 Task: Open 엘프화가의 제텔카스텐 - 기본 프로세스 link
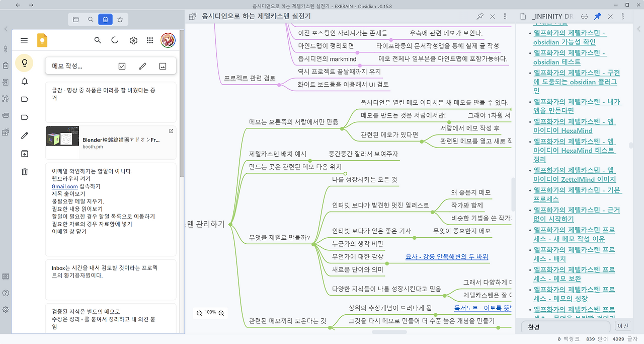pos(578,194)
